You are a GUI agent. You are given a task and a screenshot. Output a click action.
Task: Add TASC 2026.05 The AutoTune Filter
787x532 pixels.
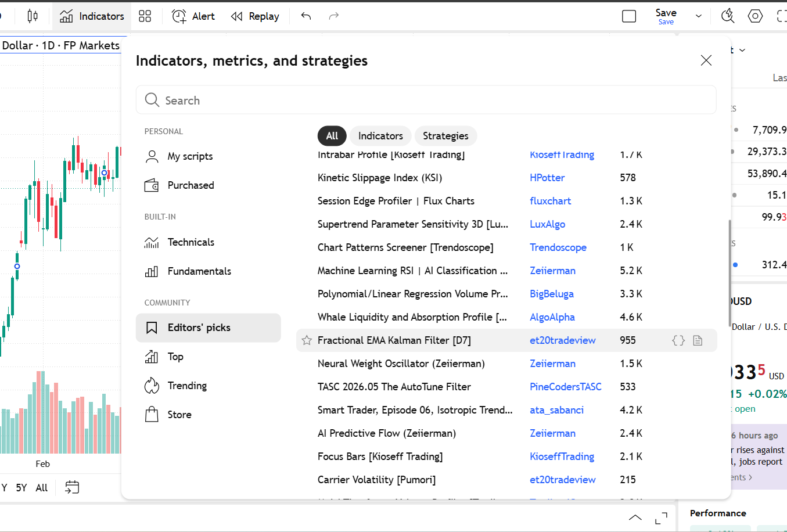coord(394,387)
